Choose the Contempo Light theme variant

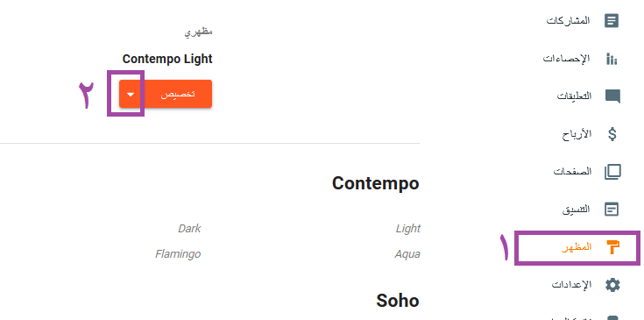[x=407, y=229]
